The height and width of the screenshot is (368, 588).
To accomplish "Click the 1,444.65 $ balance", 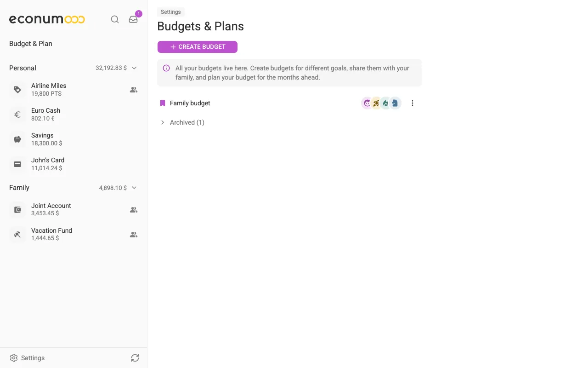I will [45, 238].
